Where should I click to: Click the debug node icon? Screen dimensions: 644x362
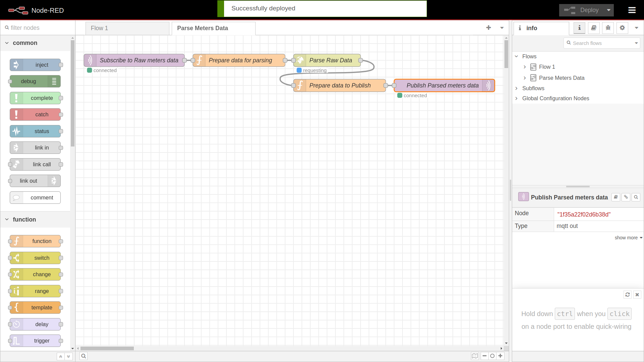coord(54,81)
